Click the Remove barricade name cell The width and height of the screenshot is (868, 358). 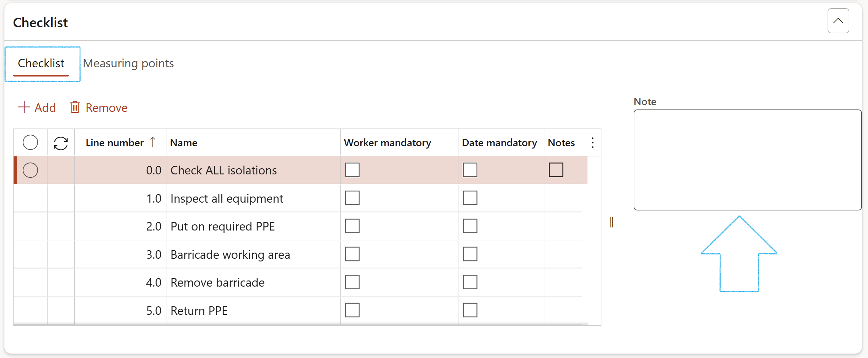coord(253,282)
